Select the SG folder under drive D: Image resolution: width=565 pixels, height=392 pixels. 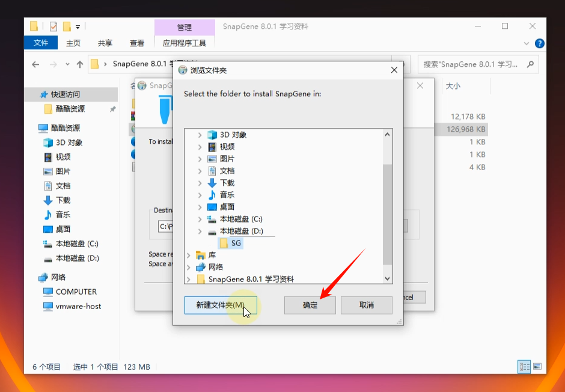coord(236,243)
